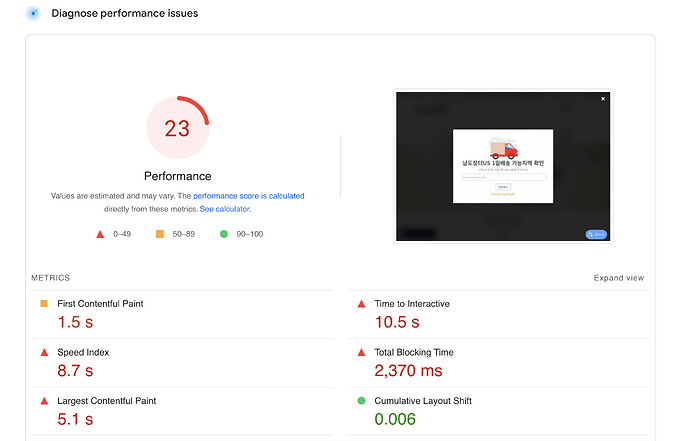Image resolution: width=690 pixels, height=441 pixels.
Task: Open the 'performance score is calculated' link
Action: tap(249, 196)
